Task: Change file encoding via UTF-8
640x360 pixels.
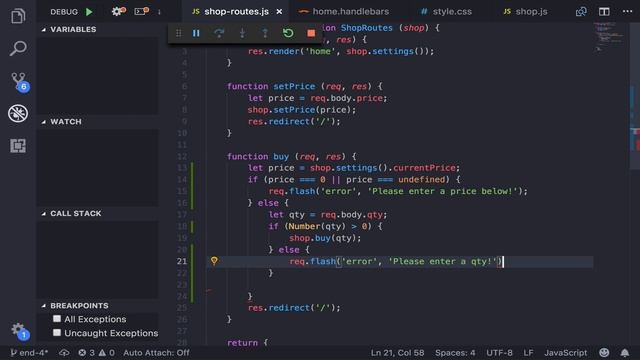Action: tap(499, 352)
